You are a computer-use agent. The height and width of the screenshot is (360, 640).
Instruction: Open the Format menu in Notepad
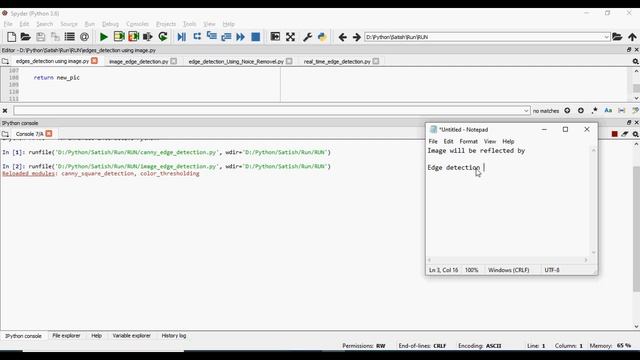click(x=468, y=141)
